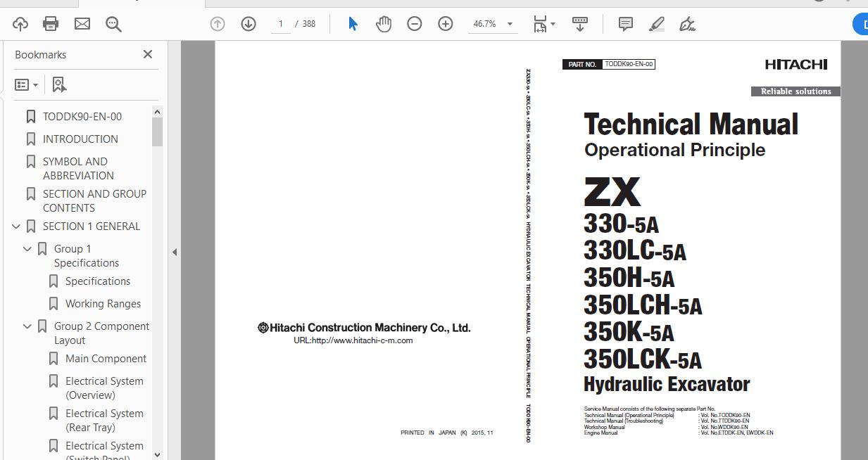The height and width of the screenshot is (460, 868).
Task: Open the Group 2 Component Layout bookmark
Action: coord(101,333)
